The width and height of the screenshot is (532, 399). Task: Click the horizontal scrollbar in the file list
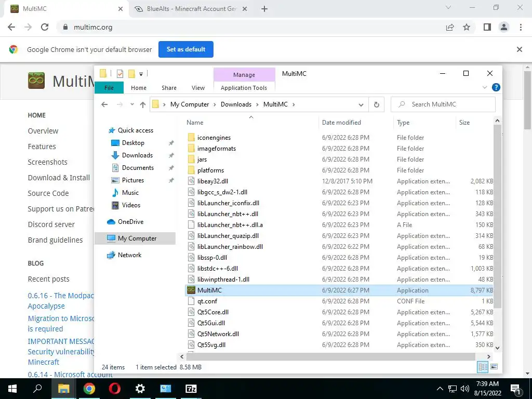331,356
